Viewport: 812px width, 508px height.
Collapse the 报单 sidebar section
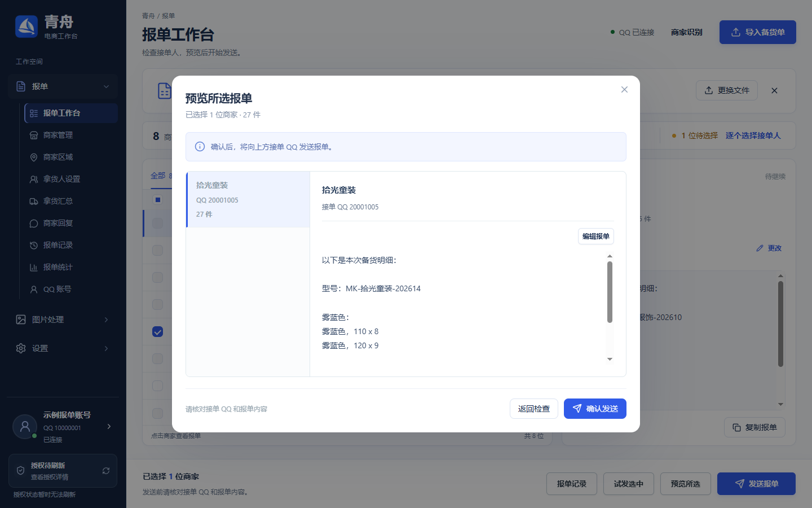coord(63,86)
